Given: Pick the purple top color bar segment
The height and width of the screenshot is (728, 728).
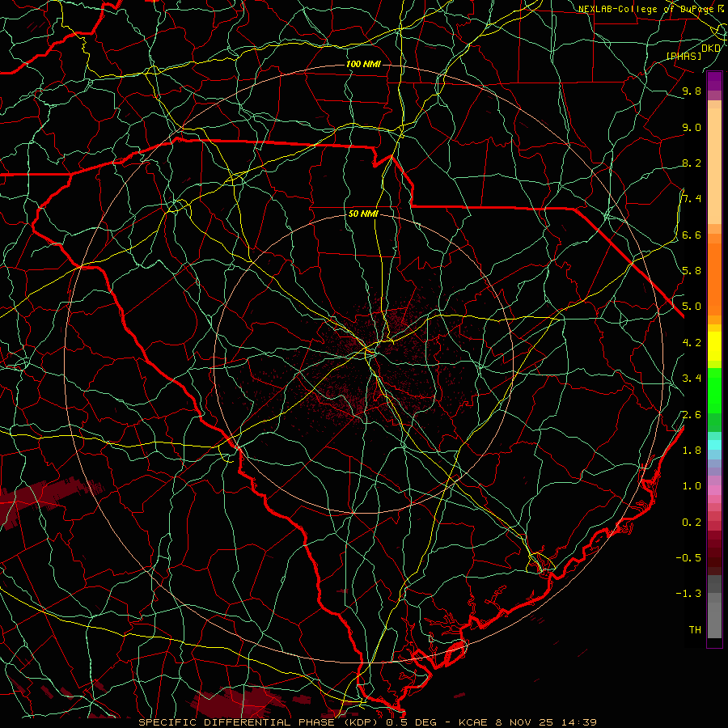Looking at the screenshot, I should [x=714, y=81].
